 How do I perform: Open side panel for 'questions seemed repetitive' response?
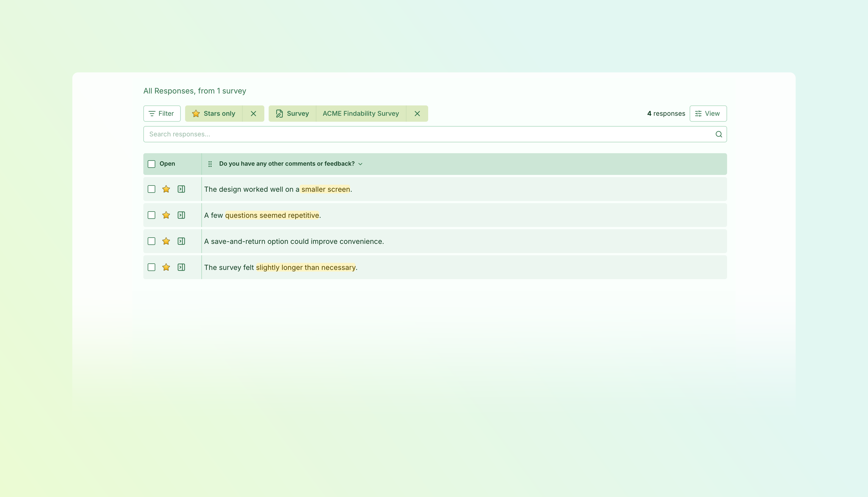[x=181, y=215]
